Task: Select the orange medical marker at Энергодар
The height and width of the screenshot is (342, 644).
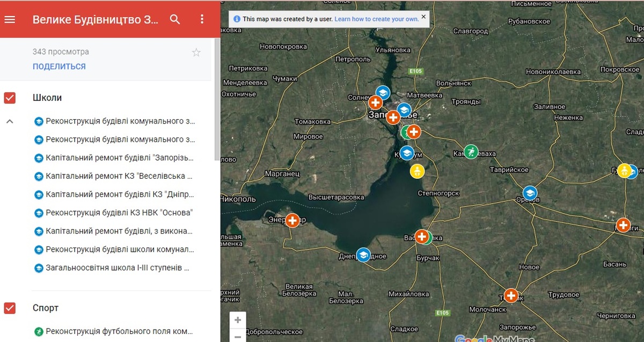Action: pyautogui.click(x=292, y=220)
